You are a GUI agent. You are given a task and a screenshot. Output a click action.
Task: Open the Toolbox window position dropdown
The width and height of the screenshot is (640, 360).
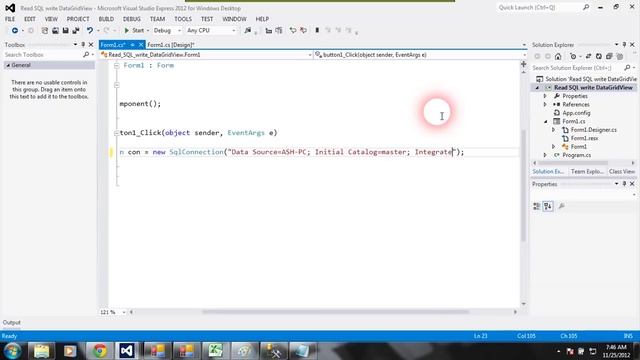click(x=76, y=44)
